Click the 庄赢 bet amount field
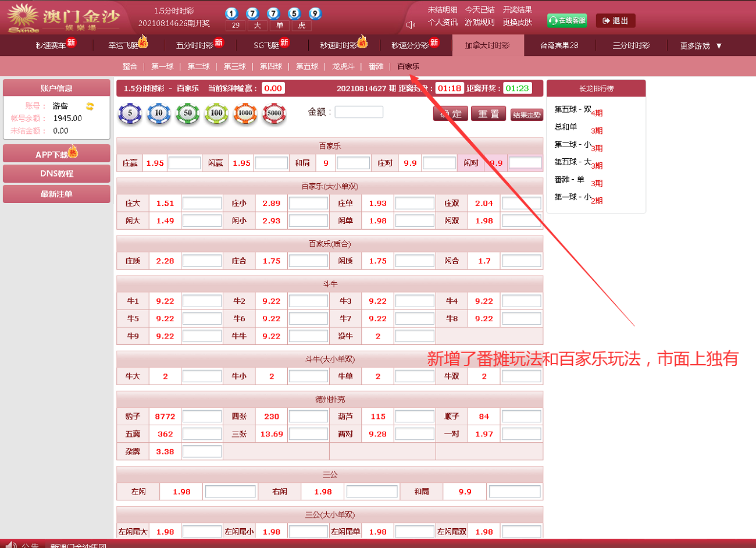This screenshot has height=548, width=756. [184, 163]
